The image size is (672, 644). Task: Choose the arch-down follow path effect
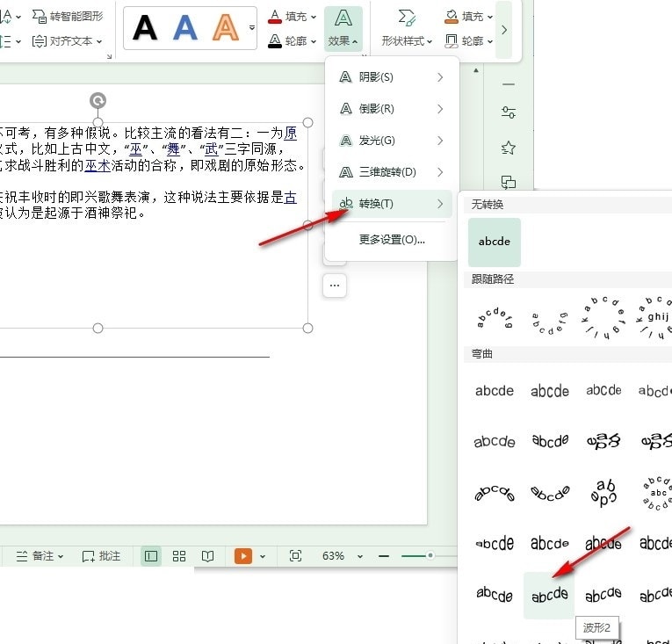click(x=549, y=322)
